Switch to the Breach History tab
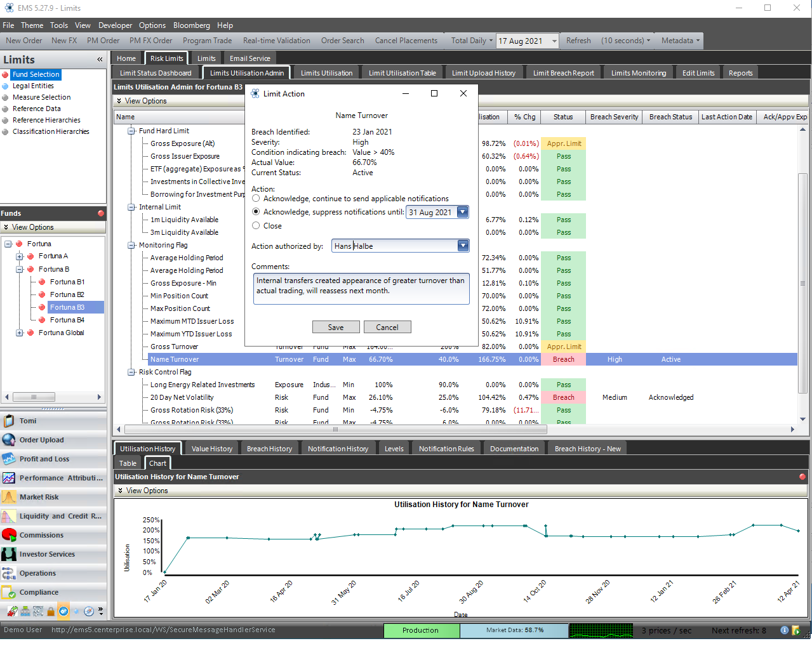The image size is (812, 648). [x=269, y=449]
